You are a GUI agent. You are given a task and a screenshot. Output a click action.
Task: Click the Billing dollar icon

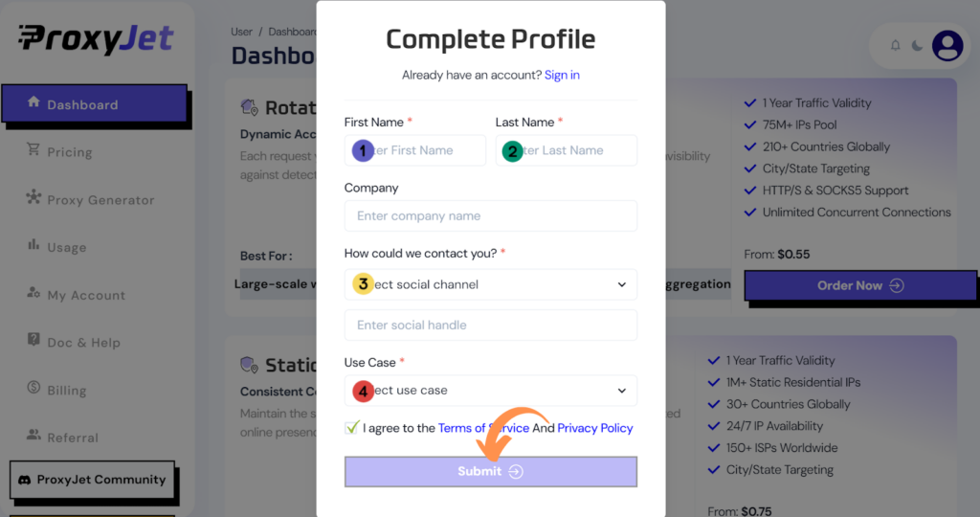(33, 388)
